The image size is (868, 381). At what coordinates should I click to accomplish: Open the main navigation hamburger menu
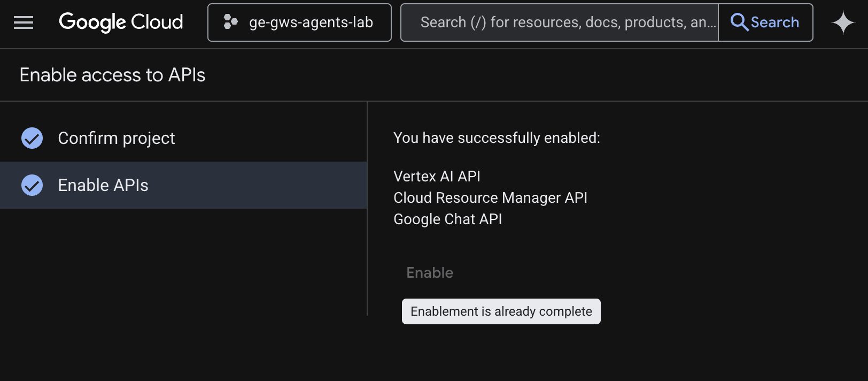click(x=24, y=22)
